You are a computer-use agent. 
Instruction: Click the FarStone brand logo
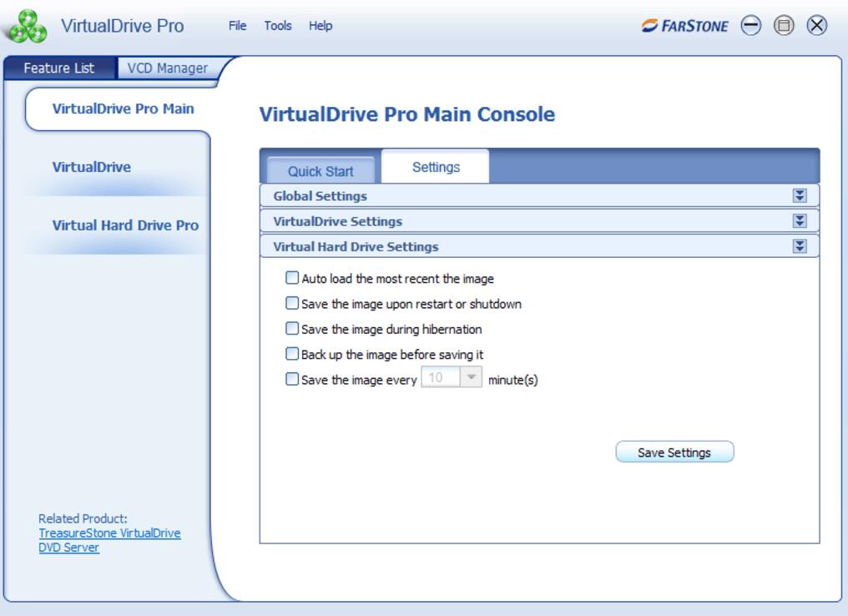[684, 25]
